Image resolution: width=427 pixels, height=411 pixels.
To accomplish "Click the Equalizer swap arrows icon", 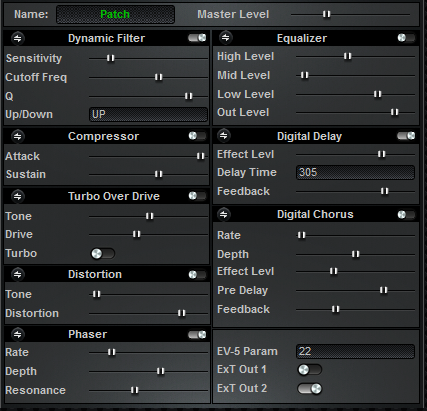I will point(226,38).
